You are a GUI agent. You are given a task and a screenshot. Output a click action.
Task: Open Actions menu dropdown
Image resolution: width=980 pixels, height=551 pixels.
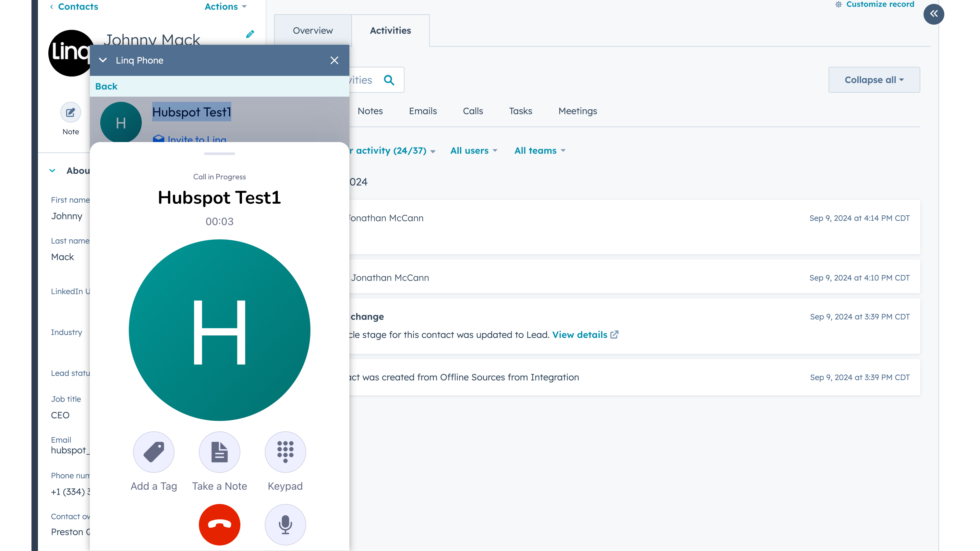[225, 6]
